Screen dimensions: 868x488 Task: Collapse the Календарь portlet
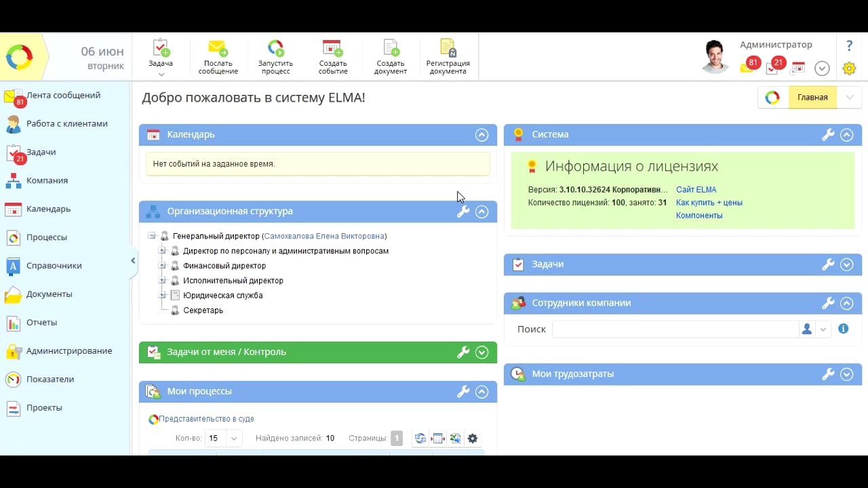coord(481,135)
